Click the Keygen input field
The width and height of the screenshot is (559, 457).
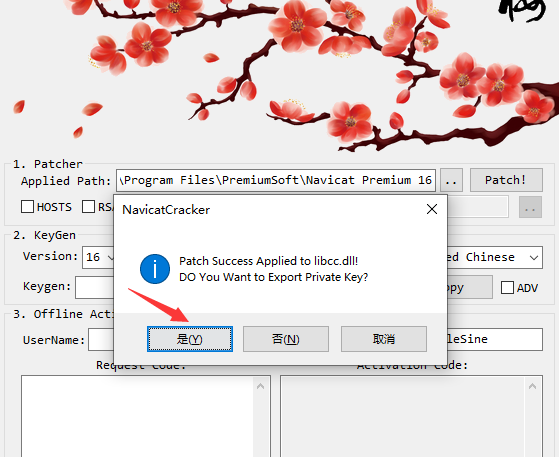(94, 287)
